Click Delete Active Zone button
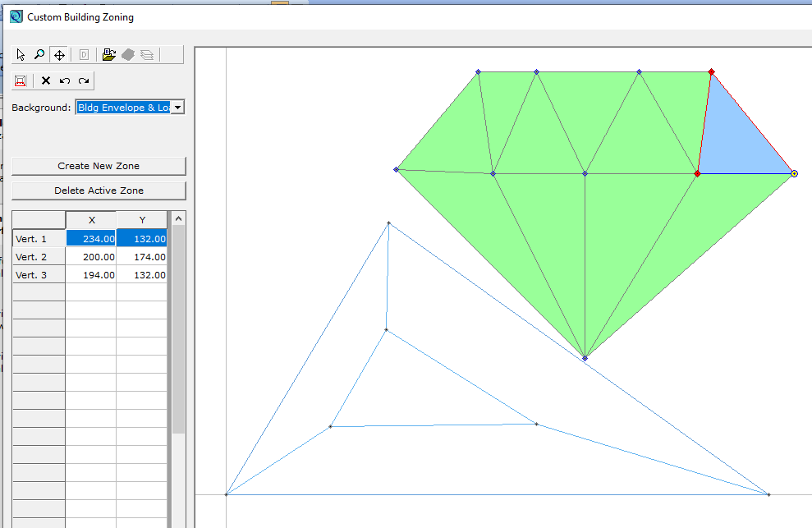The image size is (812, 528). (x=99, y=191)
